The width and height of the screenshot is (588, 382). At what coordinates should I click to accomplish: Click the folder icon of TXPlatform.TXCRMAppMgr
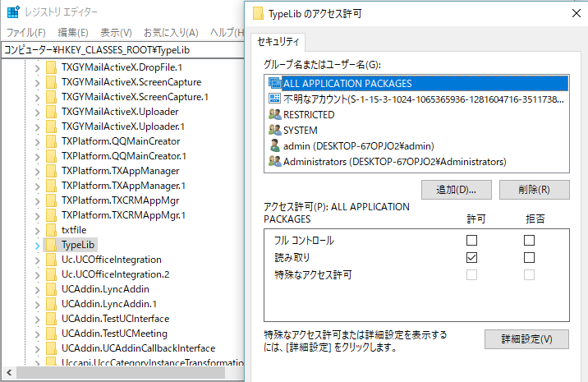point(52,200)
